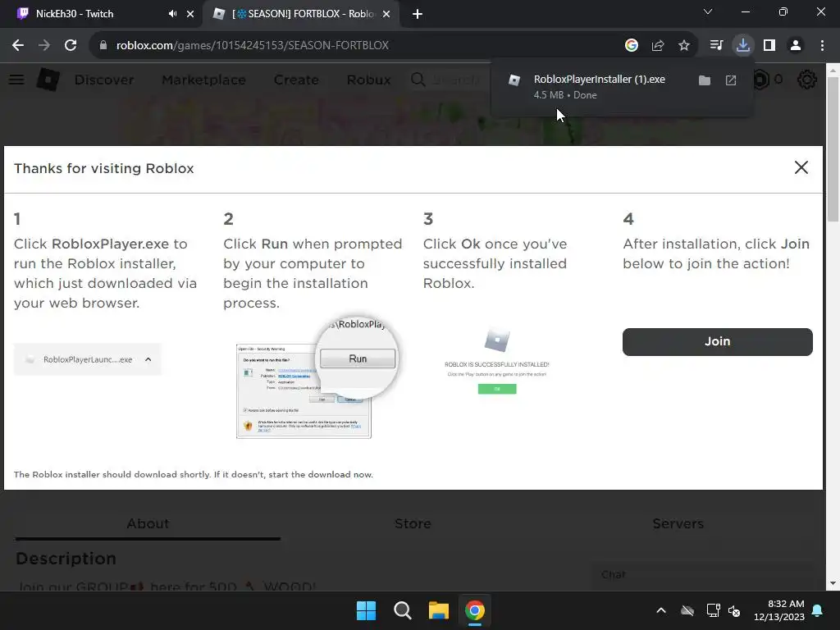840x630 pixels.
Task: Click the Roblox search magnifier
Action: pyautogui.click(x=418, y=80)
